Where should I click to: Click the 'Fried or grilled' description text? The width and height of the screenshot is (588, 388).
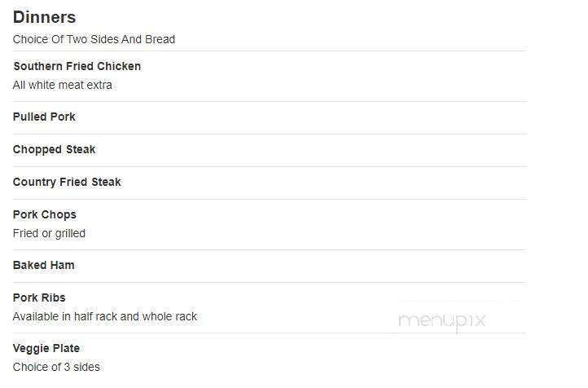click(x=49, y=234)
